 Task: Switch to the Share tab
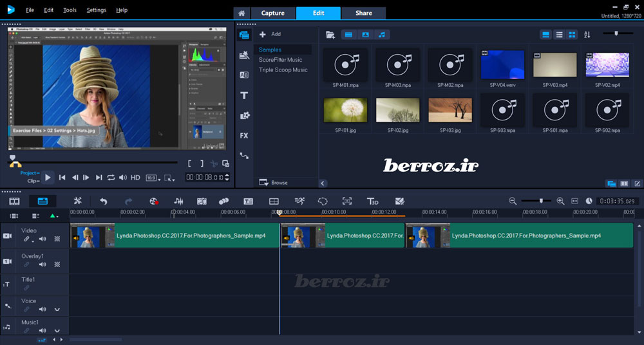pos(363,13)
